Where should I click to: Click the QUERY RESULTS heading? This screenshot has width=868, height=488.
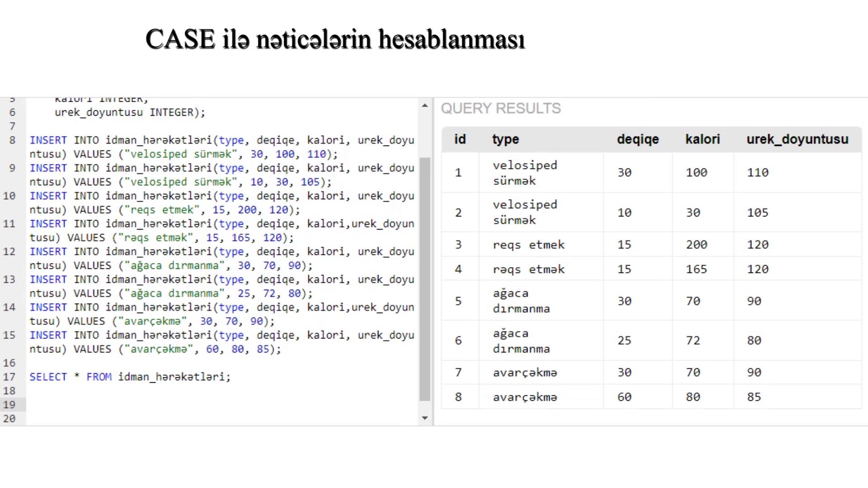[501, 108]
